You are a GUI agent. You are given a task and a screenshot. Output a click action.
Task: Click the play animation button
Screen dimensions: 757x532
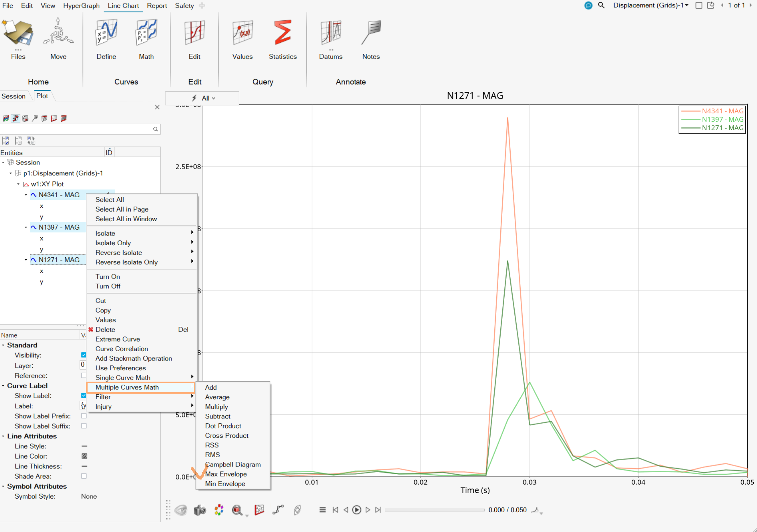coord(357,510)
